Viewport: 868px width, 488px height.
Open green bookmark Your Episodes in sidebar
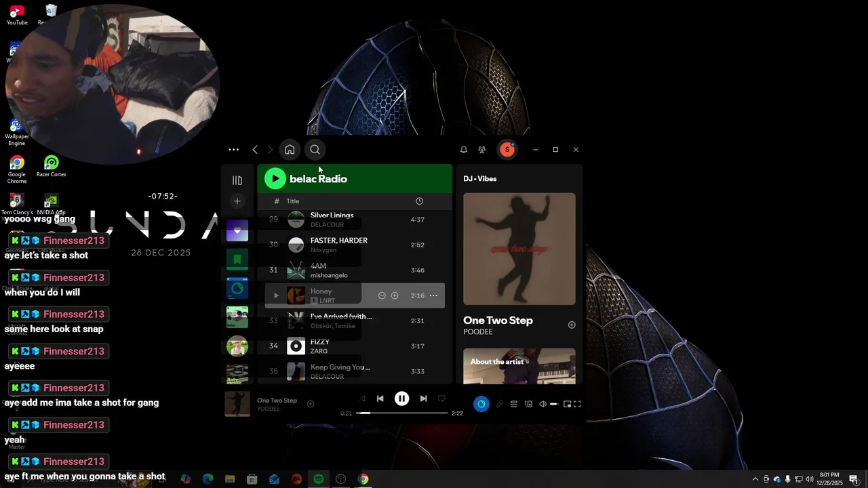pyautogui.click(x=237, y=260)
